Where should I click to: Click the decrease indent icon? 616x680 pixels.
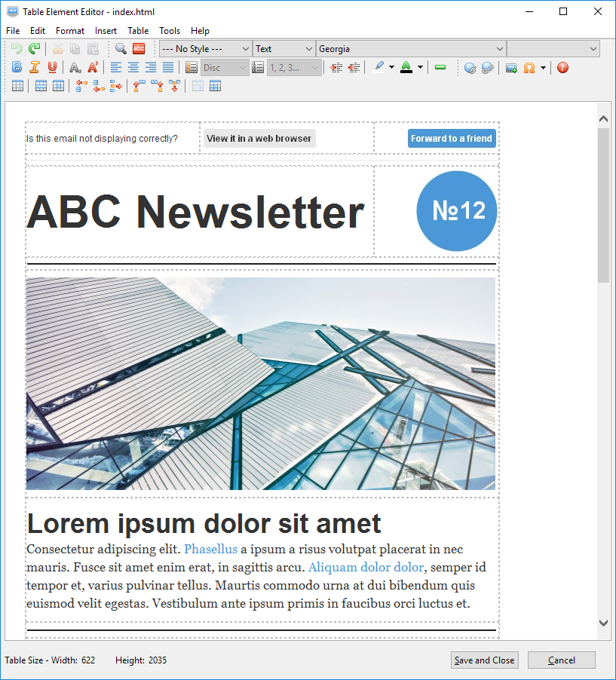tap(336, 67)
